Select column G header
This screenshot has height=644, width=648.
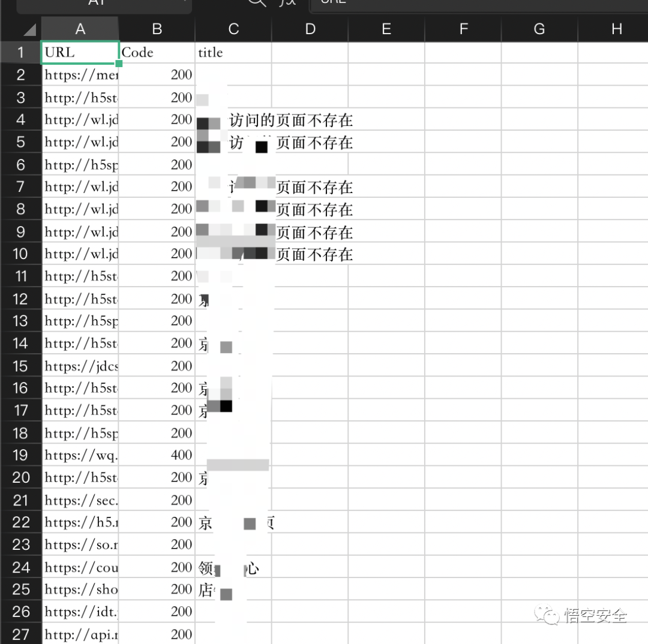pyautogui.click(x=539, y=29)
